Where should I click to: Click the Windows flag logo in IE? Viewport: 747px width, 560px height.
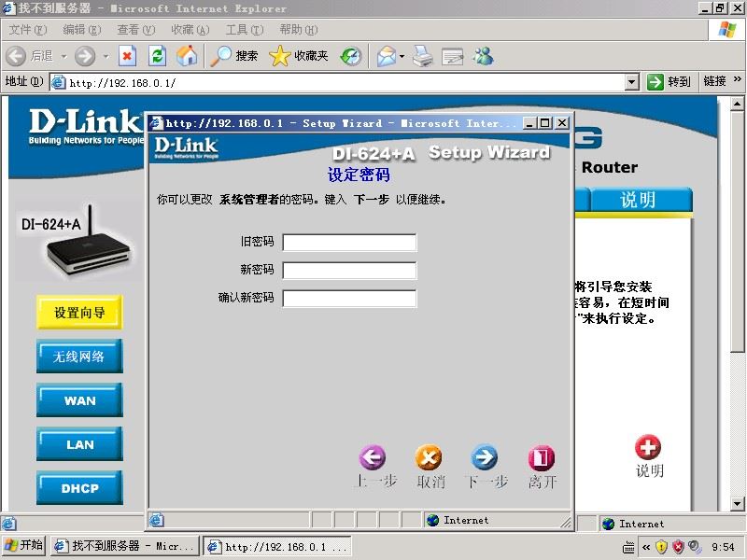point(727,30)
